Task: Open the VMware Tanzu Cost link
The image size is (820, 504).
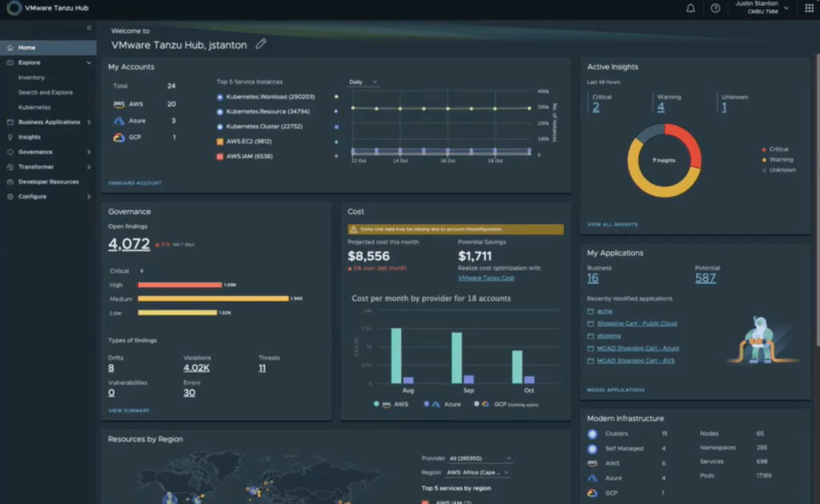Action: coord(486,278)
